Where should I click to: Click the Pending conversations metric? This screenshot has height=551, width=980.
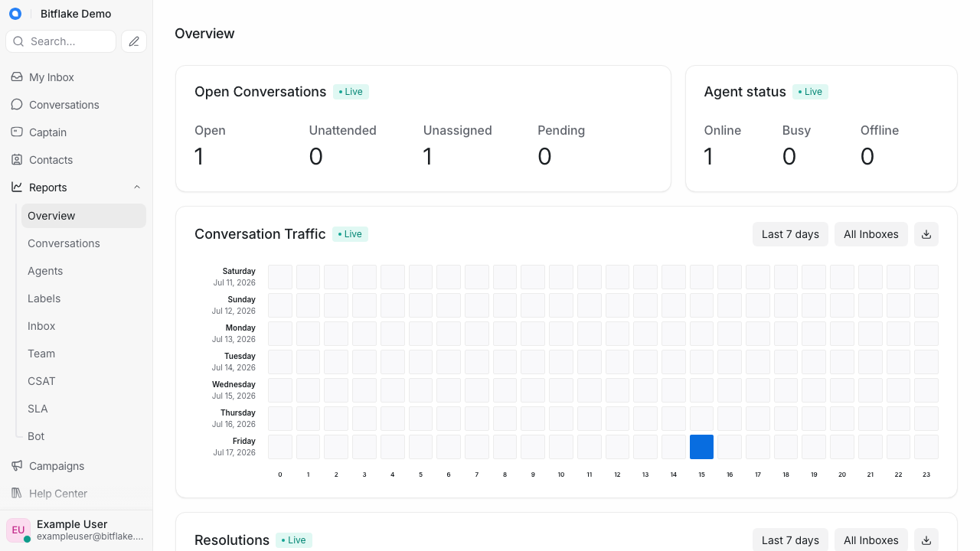(x=561, y=145)
